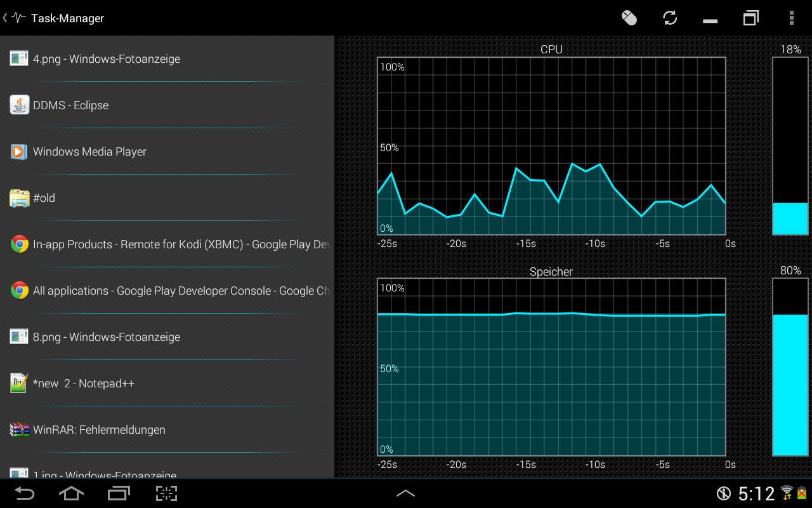This screenshot has height=508, width=812.
Task: Expand the up chevron in the navigation bar
Action: pyautogui.click(x=405, y=493)
